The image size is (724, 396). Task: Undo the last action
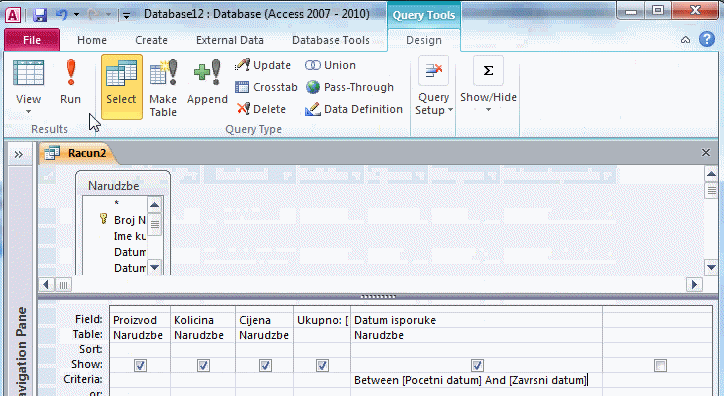61,14
